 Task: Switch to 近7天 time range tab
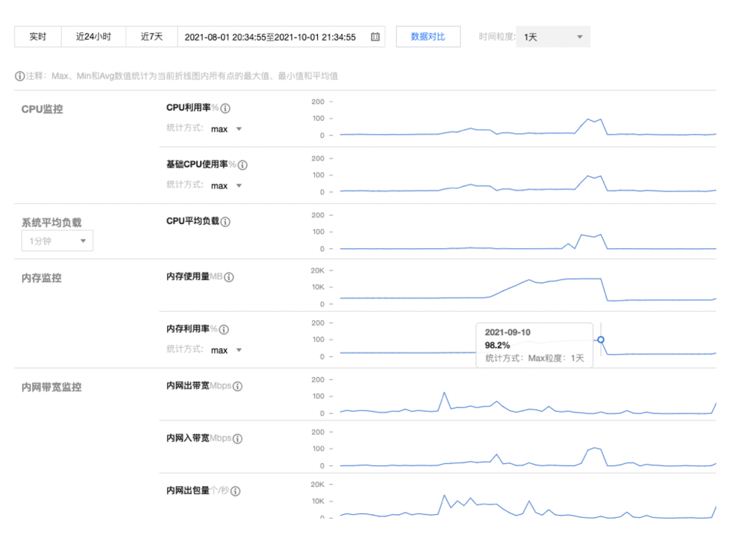click(x=152, y=36)
